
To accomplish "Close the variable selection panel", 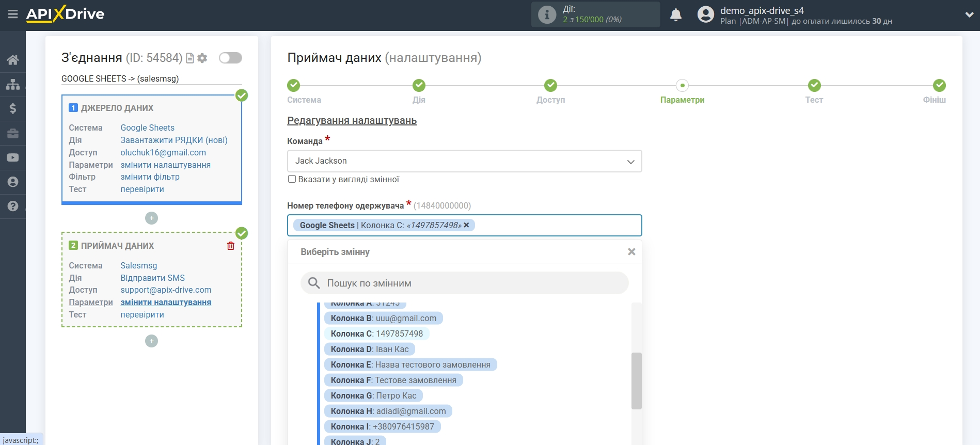I will (631, 252).
